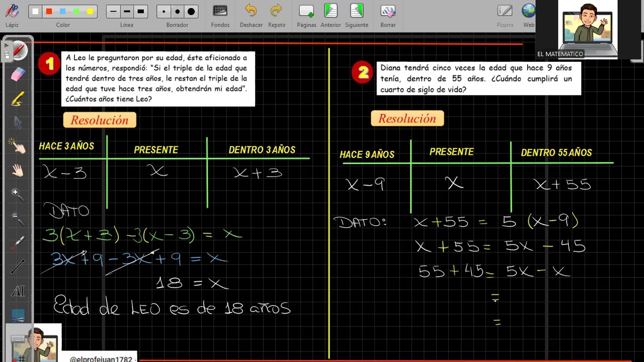
Task: Pick the blue color swatch
Action: pos(63,12)
